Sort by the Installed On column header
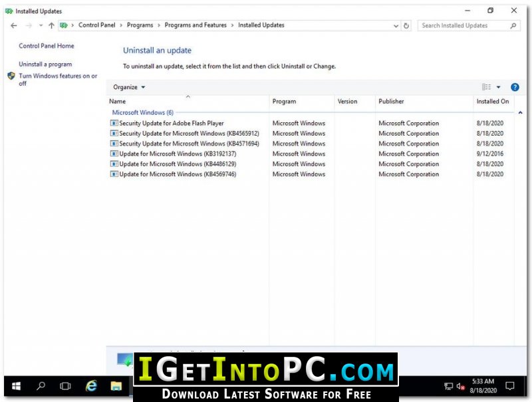Screen dimensions: 532x402 point(493,102)
